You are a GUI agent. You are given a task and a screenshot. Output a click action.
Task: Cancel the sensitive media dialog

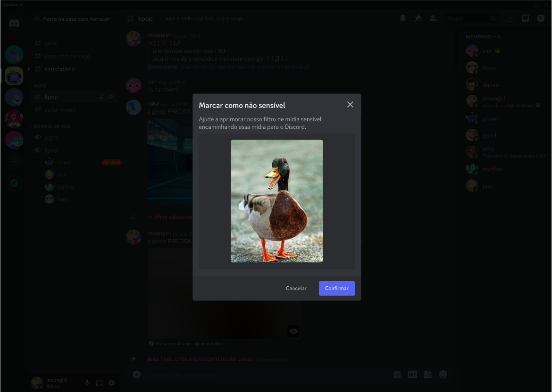click(x=296, y=288)
